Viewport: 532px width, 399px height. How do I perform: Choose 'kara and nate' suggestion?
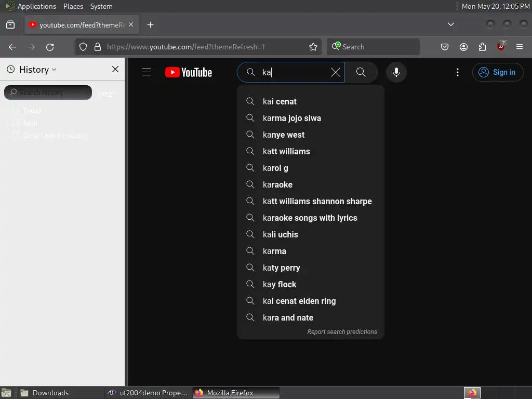[x=311, y=317]
